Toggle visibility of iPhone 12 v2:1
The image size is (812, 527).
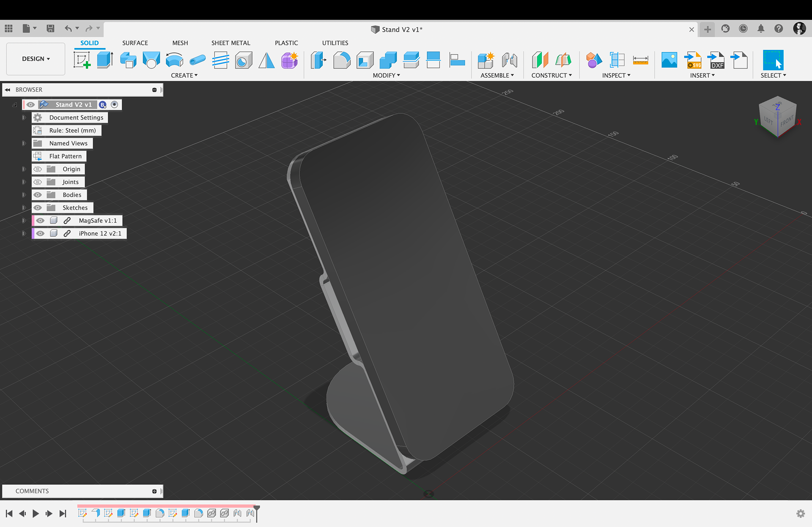(40, 233)
